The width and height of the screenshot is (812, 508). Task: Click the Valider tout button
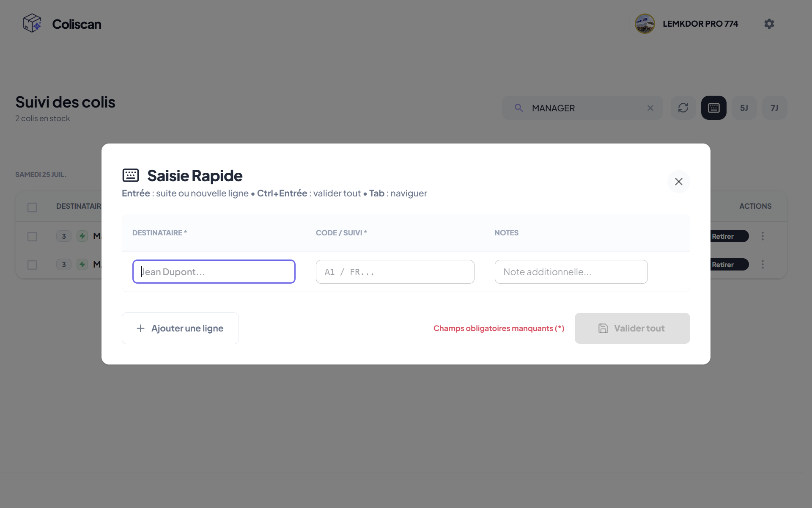coord(632,328)
